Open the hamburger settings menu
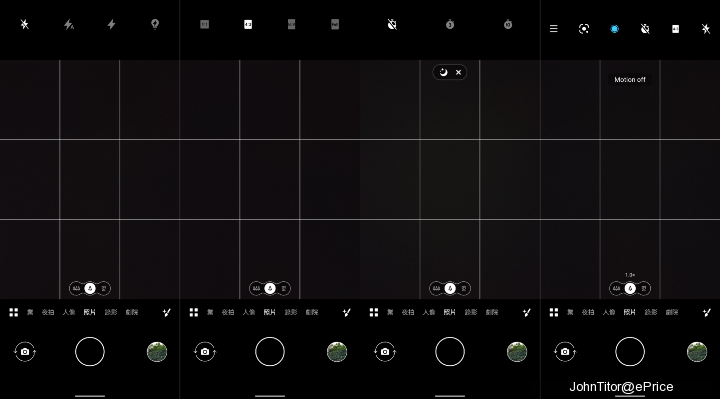 click(554, 29)
